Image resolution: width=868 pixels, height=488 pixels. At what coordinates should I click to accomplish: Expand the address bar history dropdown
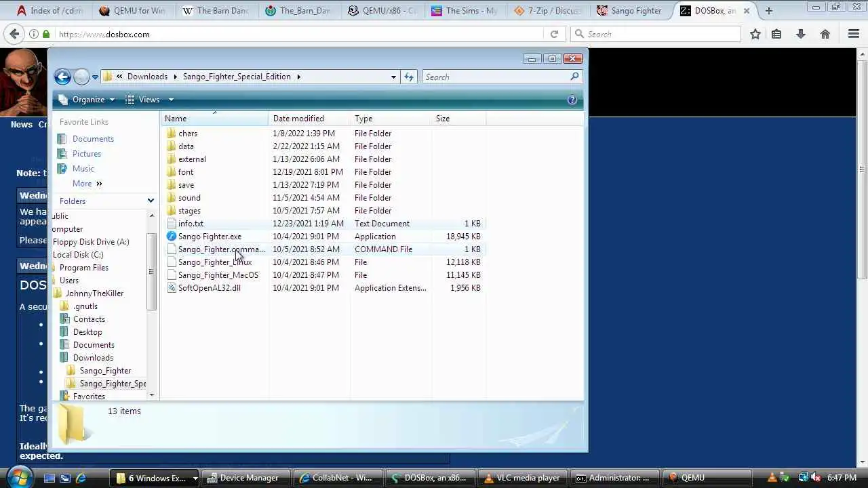click(x=393, y=77)
